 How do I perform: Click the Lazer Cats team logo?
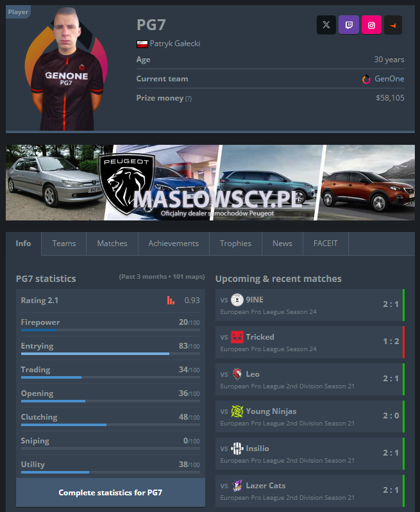(237, 486)
